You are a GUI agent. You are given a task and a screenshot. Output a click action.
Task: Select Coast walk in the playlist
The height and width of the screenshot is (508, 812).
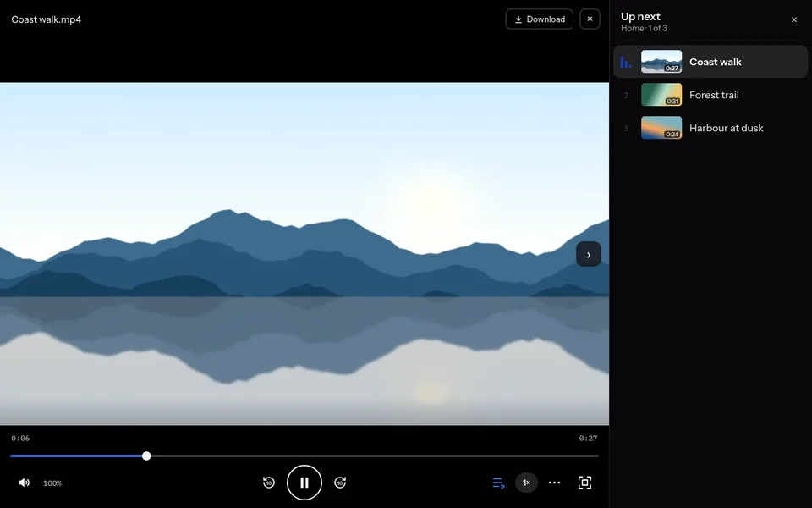click(710, 62)
